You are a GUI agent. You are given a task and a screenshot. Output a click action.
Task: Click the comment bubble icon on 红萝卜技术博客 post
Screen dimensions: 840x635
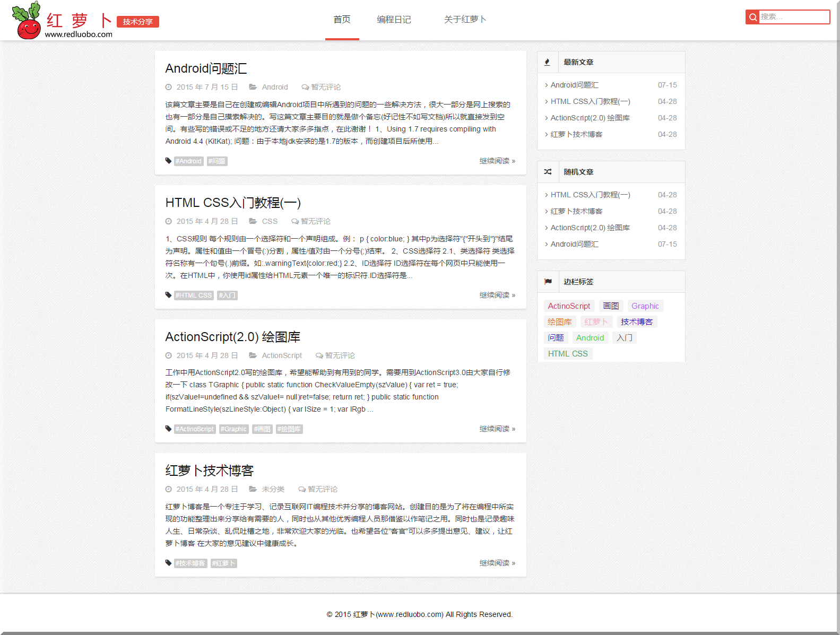(x=302, y=489)
